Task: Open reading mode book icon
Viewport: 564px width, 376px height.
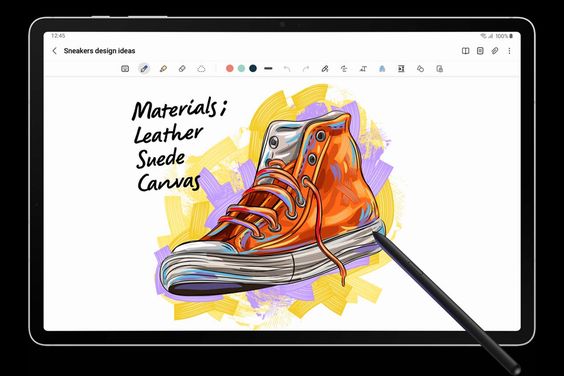Action: point(465,51)
